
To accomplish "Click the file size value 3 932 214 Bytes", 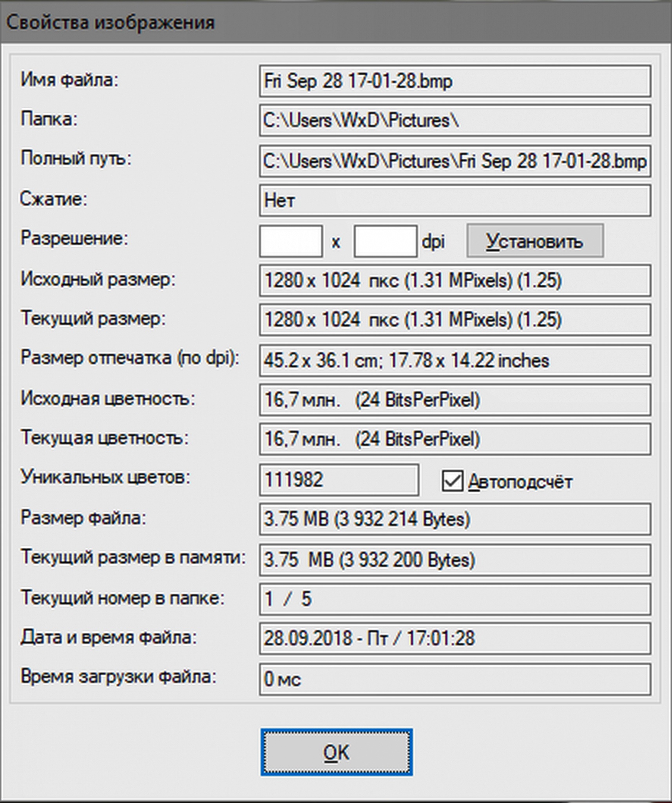I will [x=455, y=519].
